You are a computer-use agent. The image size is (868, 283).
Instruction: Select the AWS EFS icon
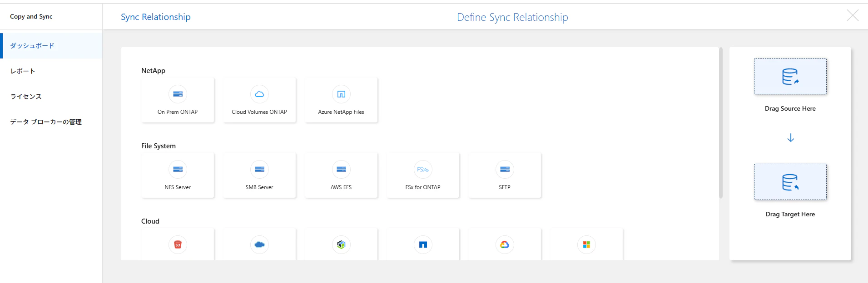[x=341, y=170]
